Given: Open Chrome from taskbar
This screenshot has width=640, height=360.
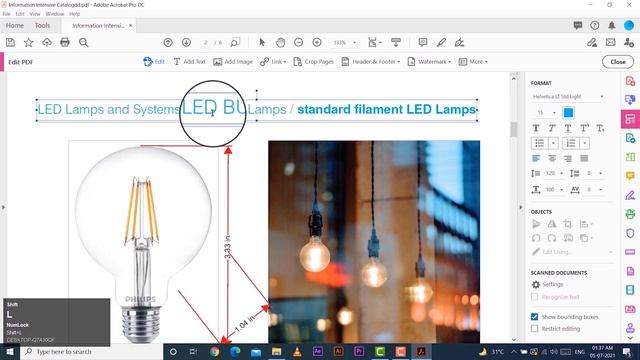Looking at the screenshot, I should pyautogui.click(x=215, y=351).
